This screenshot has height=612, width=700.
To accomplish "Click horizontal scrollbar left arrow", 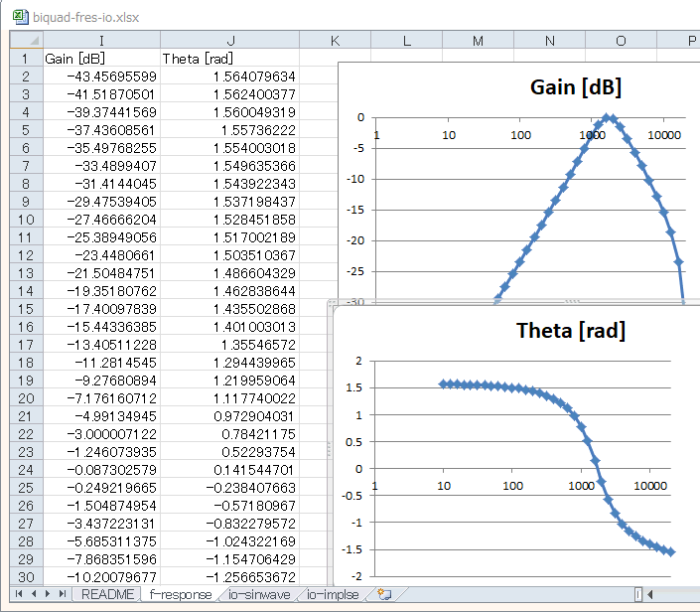I will tap(650, 594).
